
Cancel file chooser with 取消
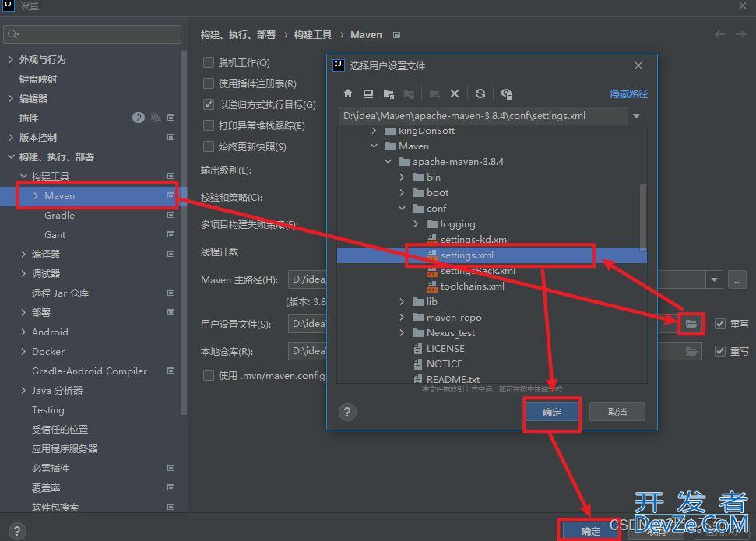coord(617,413)
